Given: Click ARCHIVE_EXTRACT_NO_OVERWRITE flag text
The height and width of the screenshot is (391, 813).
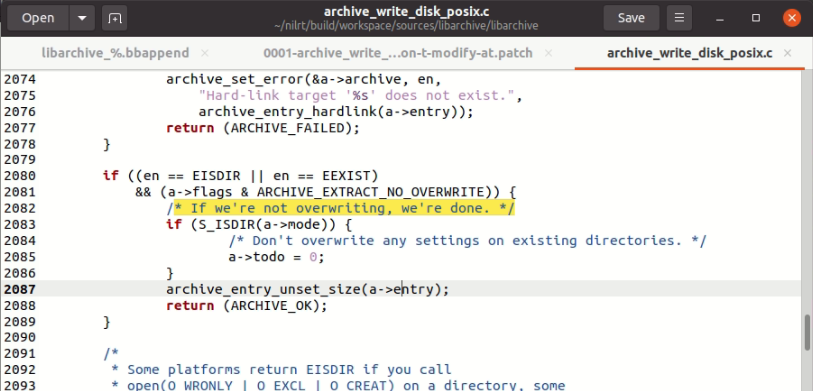Looking at the screenshot, I should point(370,192).
